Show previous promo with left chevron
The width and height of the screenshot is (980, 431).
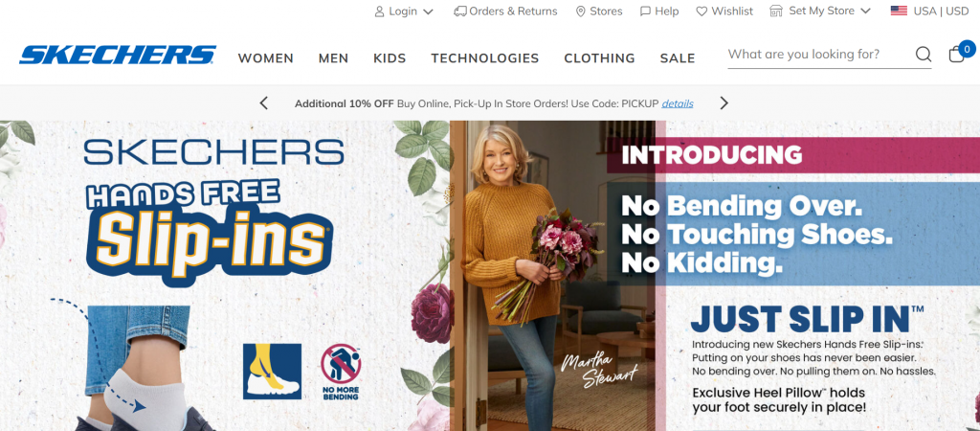264,103
